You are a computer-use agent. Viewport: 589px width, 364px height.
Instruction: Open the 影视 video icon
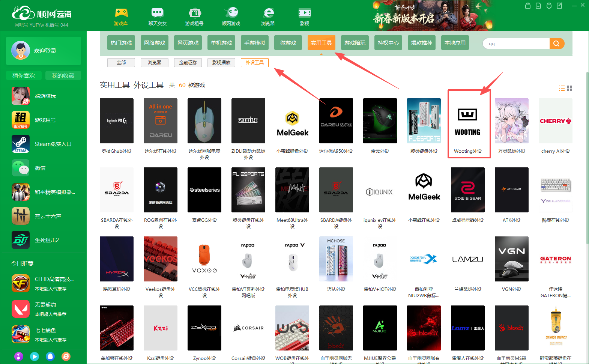[x=304, y=17]
